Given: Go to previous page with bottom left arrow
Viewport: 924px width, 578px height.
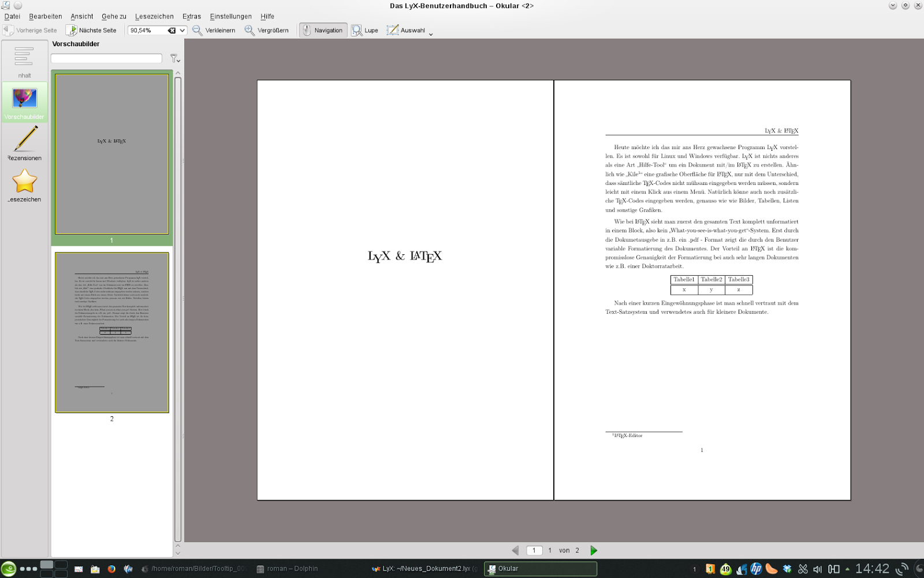Looking at the screenshot, I should pos(515,550).
